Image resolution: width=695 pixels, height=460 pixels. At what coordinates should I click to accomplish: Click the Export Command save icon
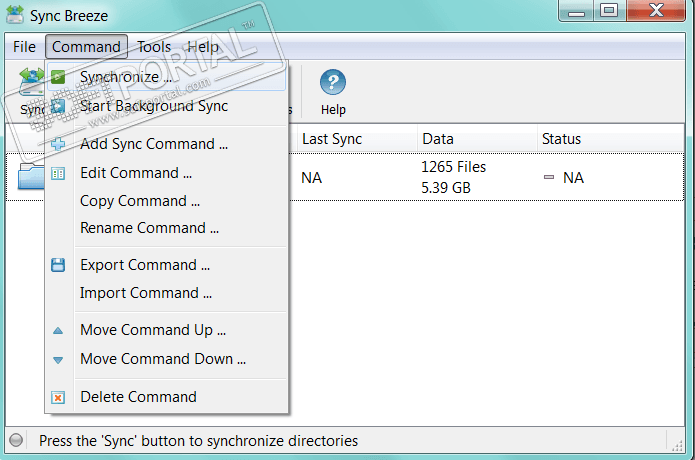point(59,265)
